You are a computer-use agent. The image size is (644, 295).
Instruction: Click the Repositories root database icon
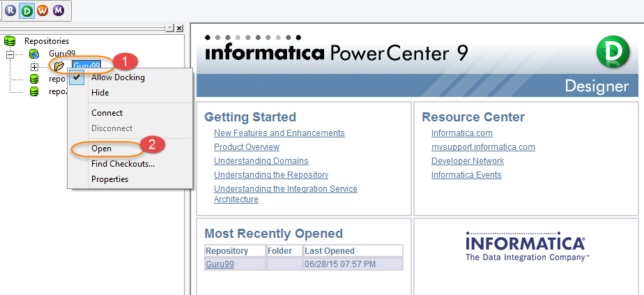[x=10, y=40]
